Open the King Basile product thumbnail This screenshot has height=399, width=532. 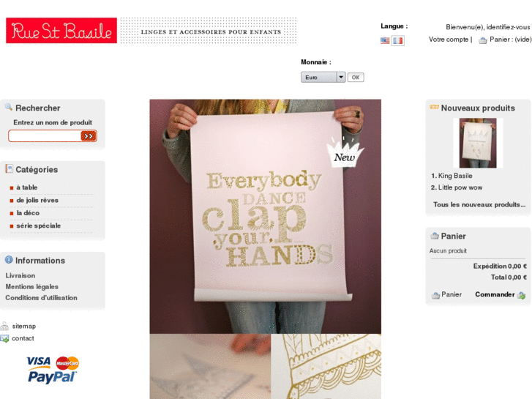(x=478, y=143)
